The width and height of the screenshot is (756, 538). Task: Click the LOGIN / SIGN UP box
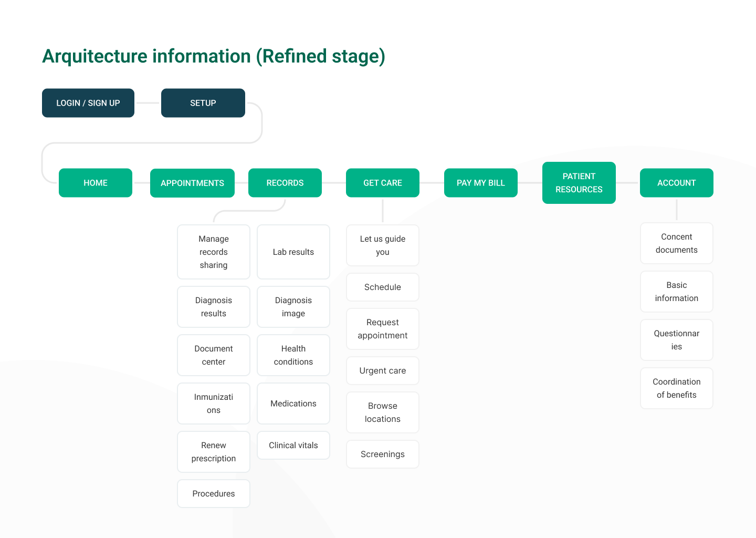88,103
